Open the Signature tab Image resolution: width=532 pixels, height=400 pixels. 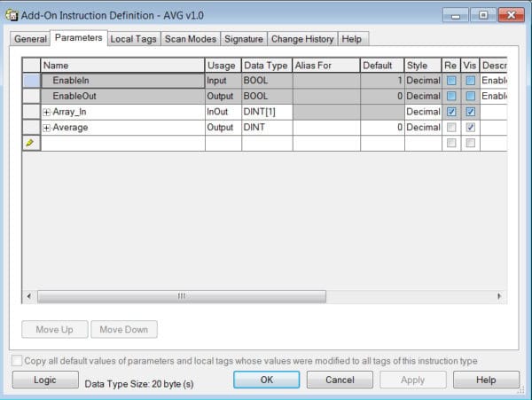click(244, 39)
